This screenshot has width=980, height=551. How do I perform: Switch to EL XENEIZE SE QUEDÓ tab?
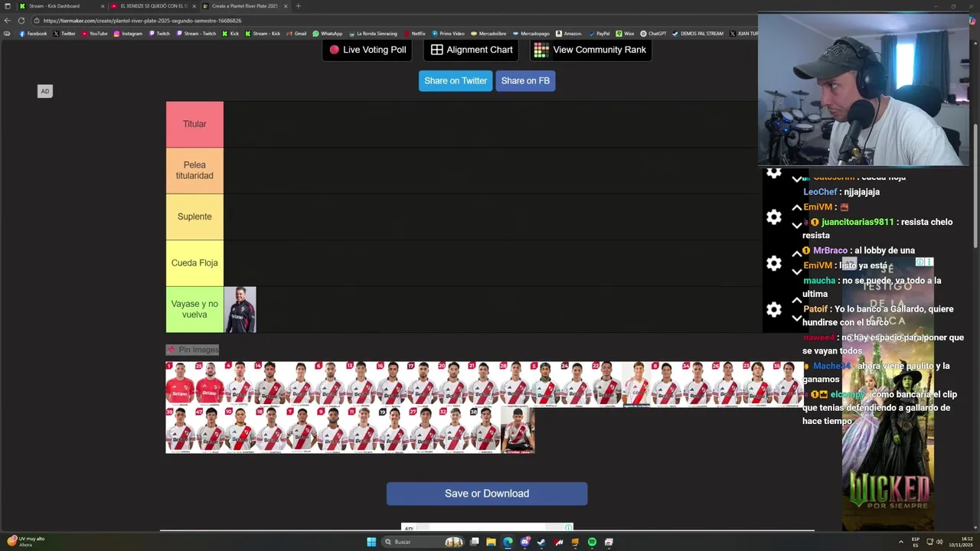153,6
